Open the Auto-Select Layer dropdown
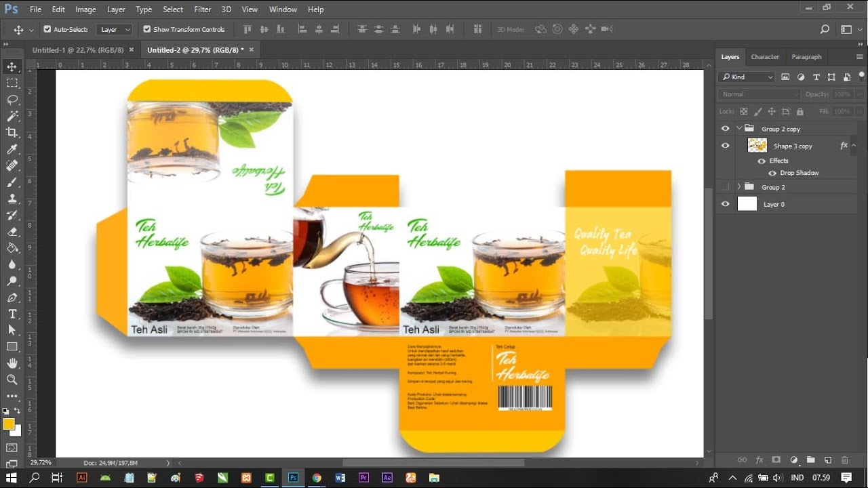 pyautogui.click(x=114, y=29)
